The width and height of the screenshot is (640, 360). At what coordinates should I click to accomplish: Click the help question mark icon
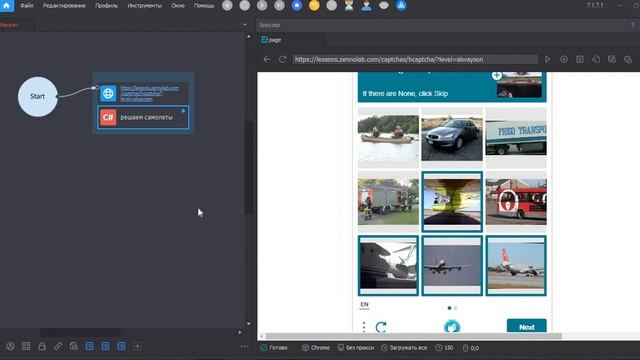[x=633, y=25]
